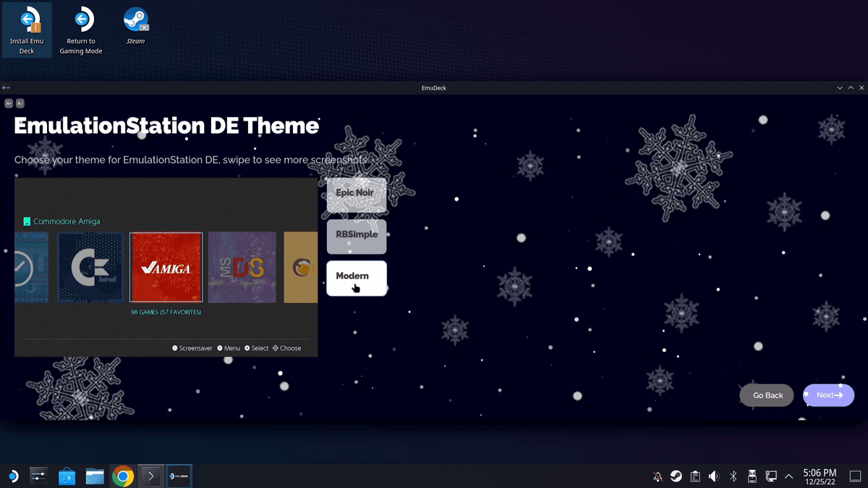Open the application launcher in taskbar
Image resolution: width=868 pixels, height=488 pixels.
click(12, 476)
